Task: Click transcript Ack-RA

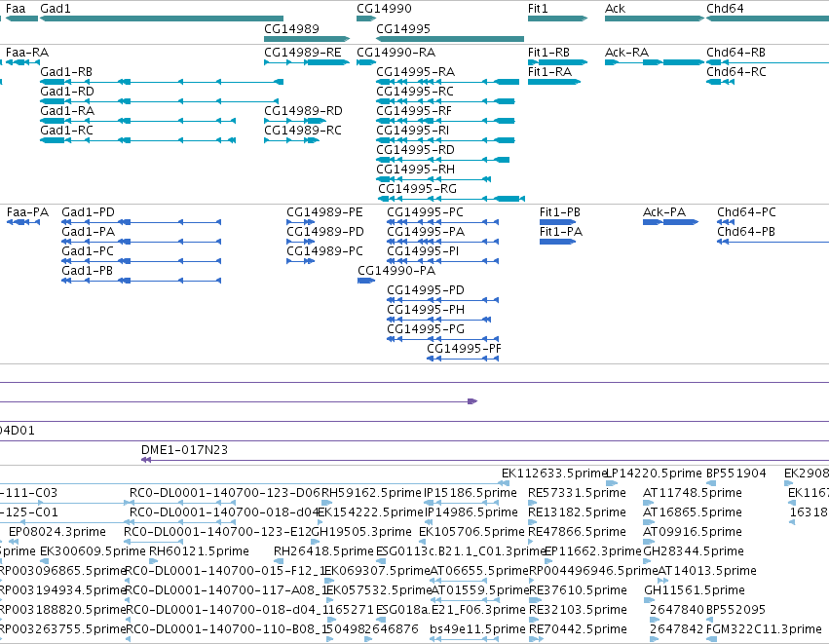Action: [655, 62]
